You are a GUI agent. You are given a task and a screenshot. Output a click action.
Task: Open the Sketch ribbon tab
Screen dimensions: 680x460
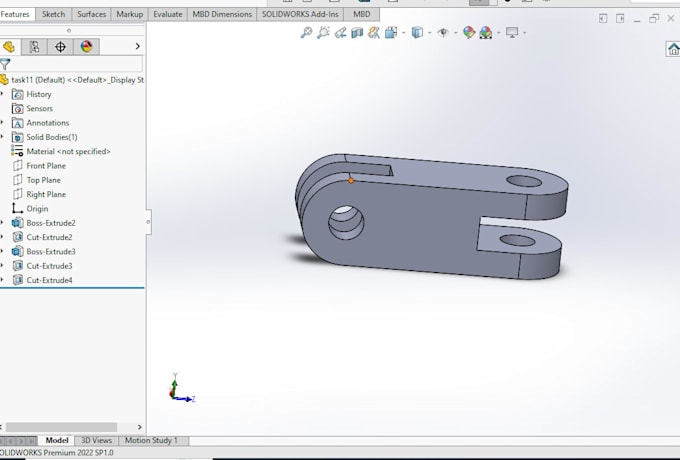(53, 14)
